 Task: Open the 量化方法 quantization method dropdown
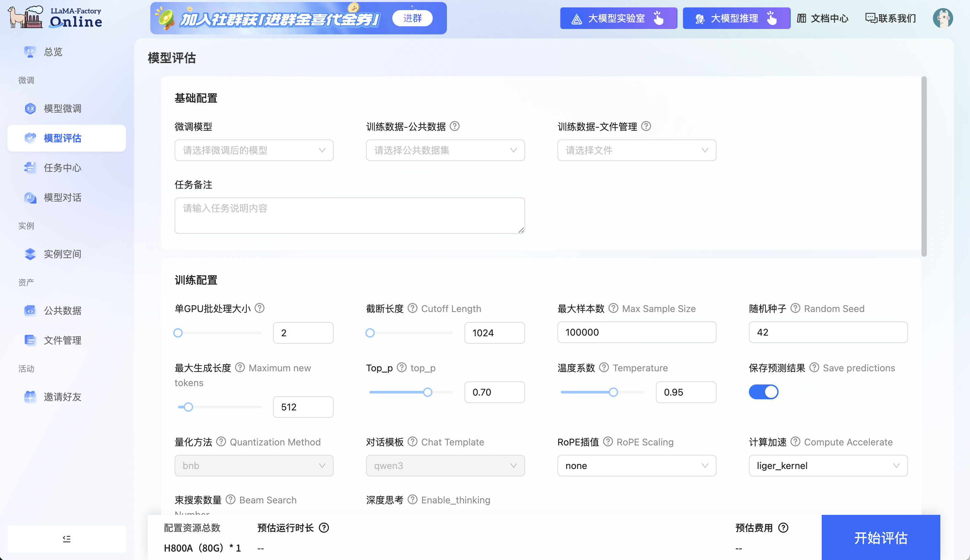253,465
